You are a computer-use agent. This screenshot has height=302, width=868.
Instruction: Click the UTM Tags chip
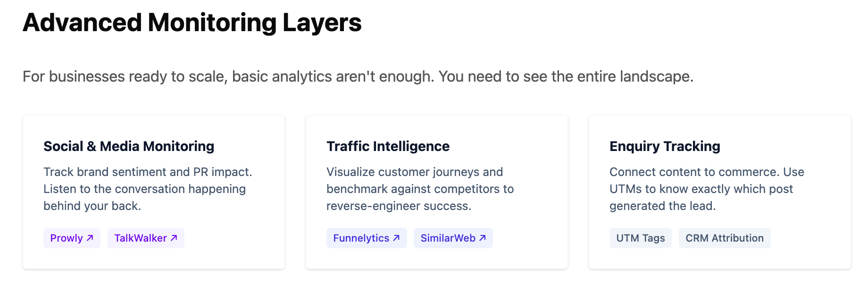click(640, 238)
